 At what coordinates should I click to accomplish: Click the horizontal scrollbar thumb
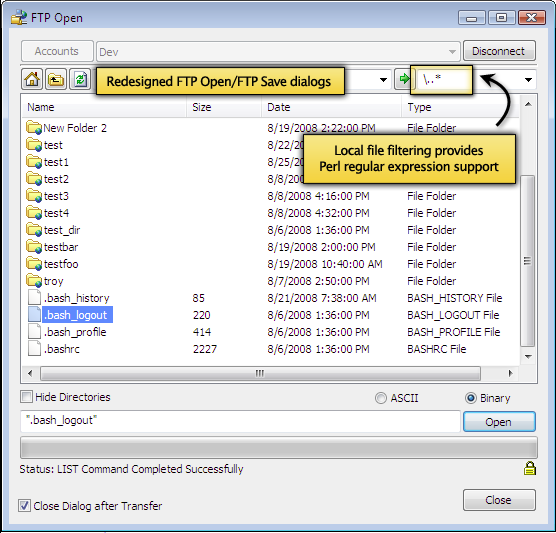pyautogui.click(x=260, y=373)
